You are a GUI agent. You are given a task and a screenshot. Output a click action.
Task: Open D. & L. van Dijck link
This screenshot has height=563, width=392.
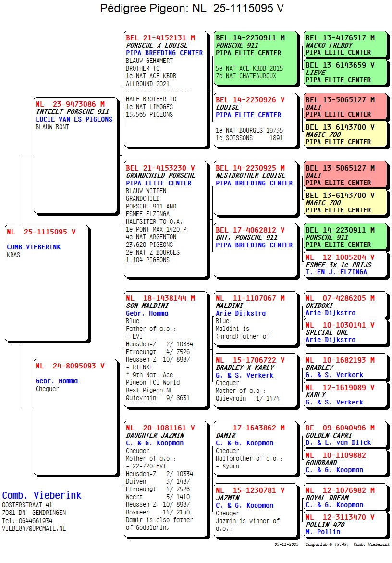(x=338, y=442)
